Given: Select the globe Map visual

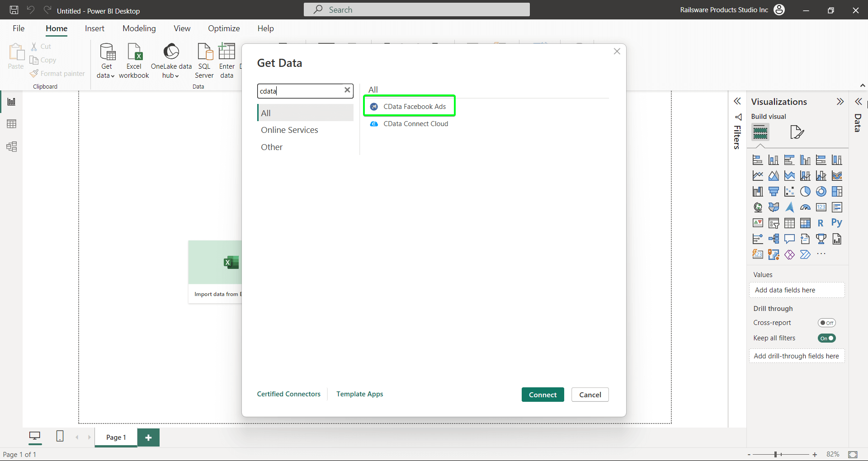Looking at the screenshot, I should coord(758,207).
